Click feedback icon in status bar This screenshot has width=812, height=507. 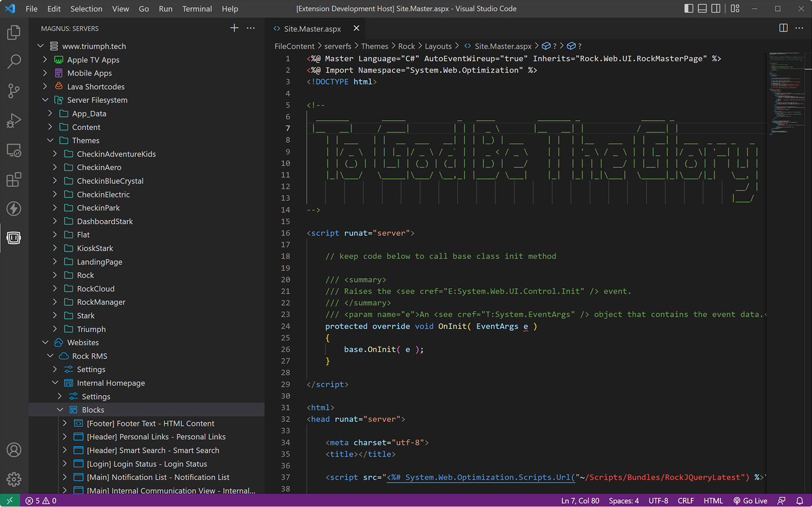click(x=781, y=500)
